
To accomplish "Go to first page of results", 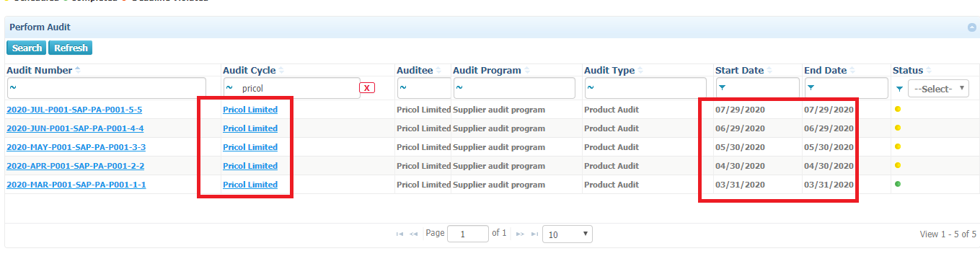I will point(400,234).
